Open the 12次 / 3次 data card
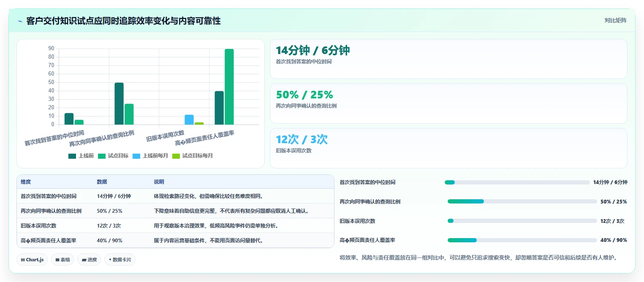The width and height of the screenshot is (644, 282). point(448,148)
